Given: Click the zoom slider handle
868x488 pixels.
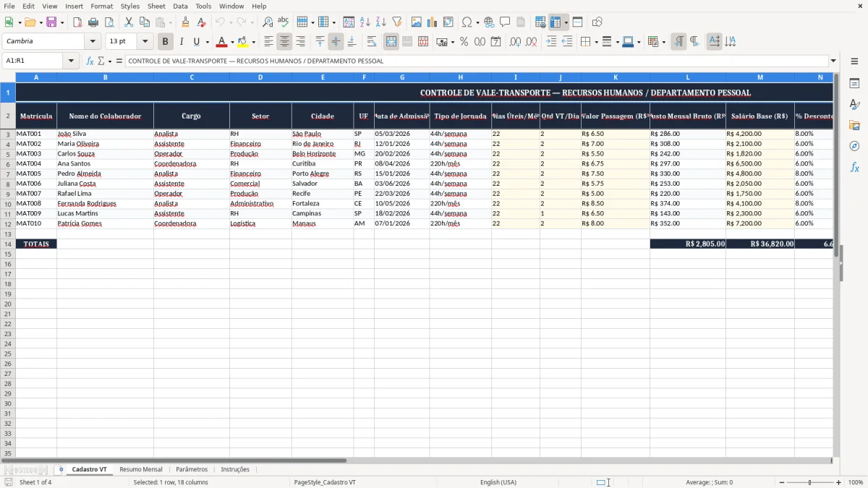Looking at the screenshot, I should click(809, 482).
